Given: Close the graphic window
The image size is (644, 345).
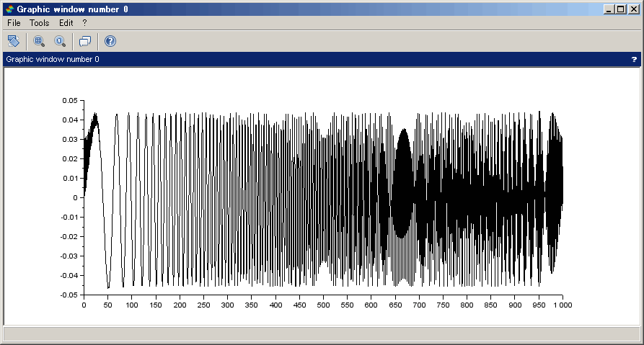Looking at the screenshot, I should (634, 9).
